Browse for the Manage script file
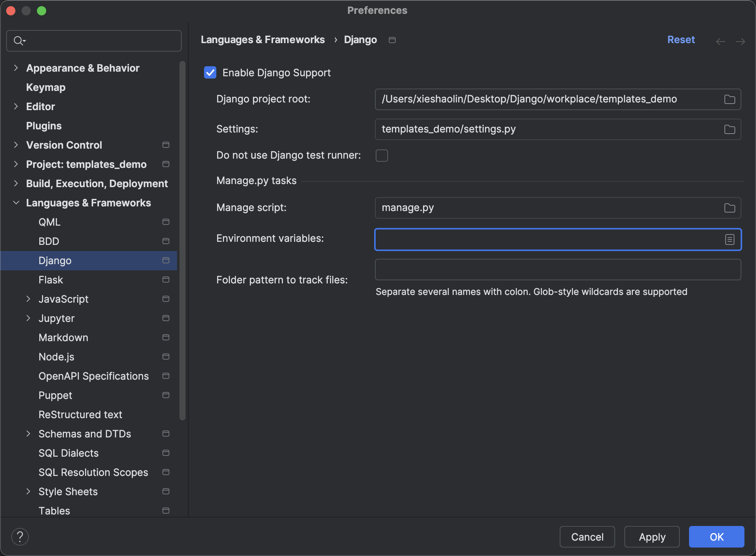 point(729,208)
